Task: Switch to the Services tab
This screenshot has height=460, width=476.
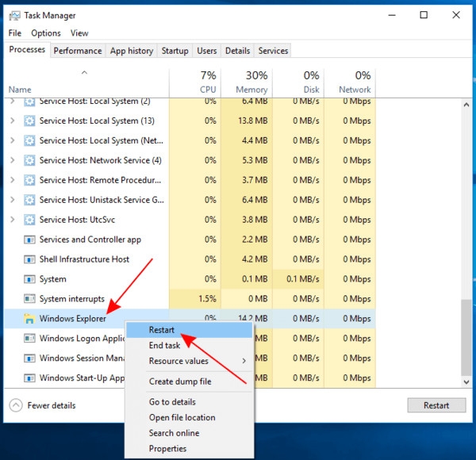Action: pos(273,51)
